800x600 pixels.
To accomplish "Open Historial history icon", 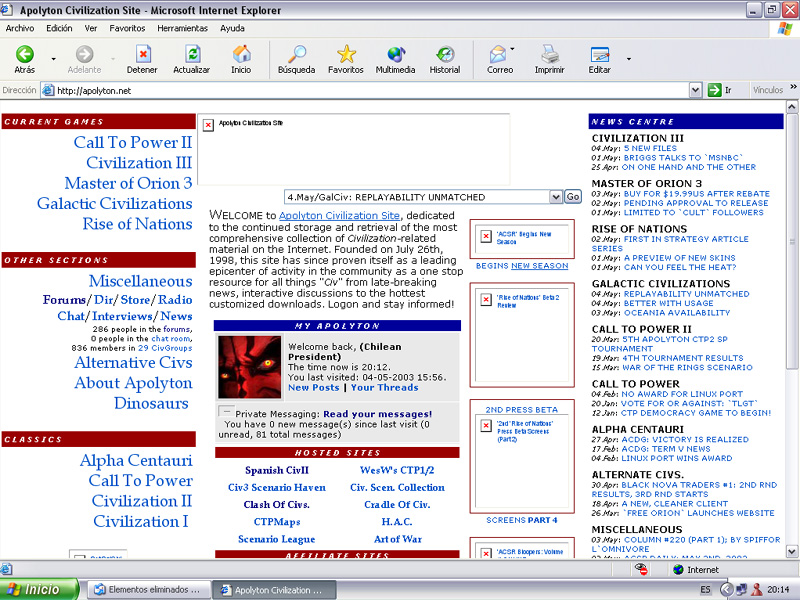I will pos(445,54).
